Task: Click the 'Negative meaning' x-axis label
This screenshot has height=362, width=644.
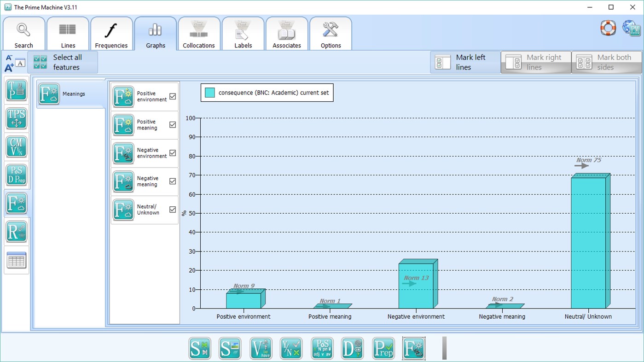Action: coord(502,317)
